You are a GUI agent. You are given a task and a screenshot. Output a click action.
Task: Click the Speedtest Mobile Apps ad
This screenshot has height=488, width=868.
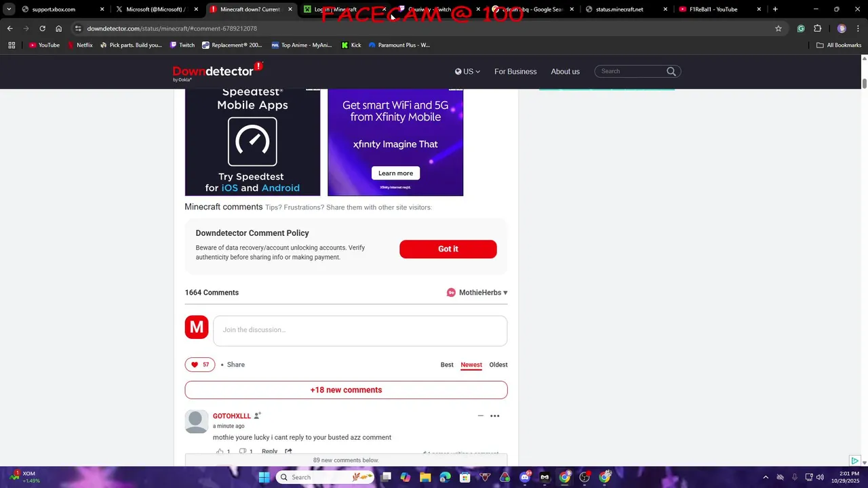(252, 142)
